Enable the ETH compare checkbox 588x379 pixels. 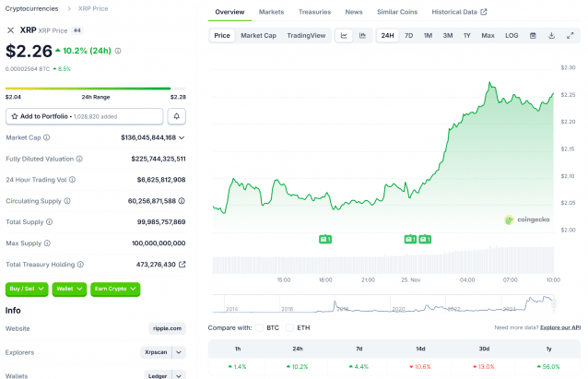290,327
